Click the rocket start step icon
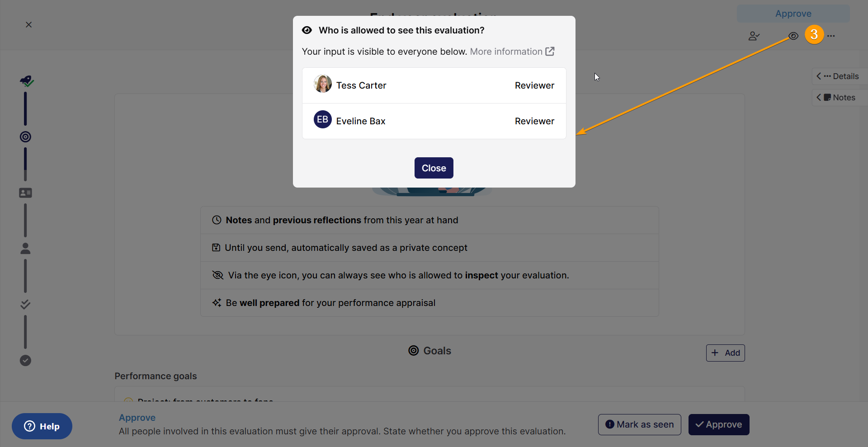Viewport: 868px width, 447px height. [26, 81]
